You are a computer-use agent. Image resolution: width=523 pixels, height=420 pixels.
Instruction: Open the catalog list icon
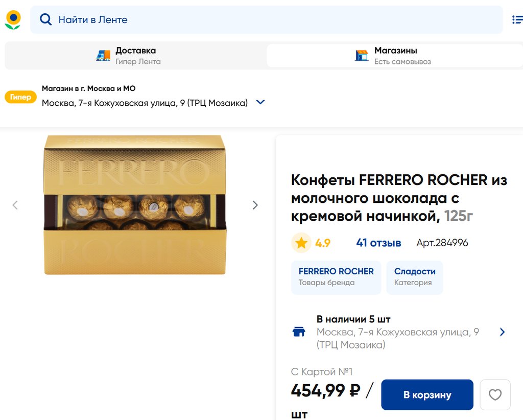click(x=517, y=20)
